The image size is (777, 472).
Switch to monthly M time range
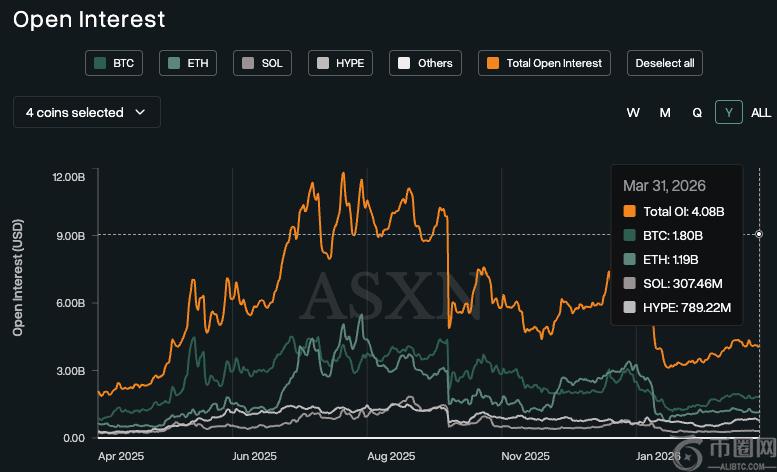pos(665,113)
